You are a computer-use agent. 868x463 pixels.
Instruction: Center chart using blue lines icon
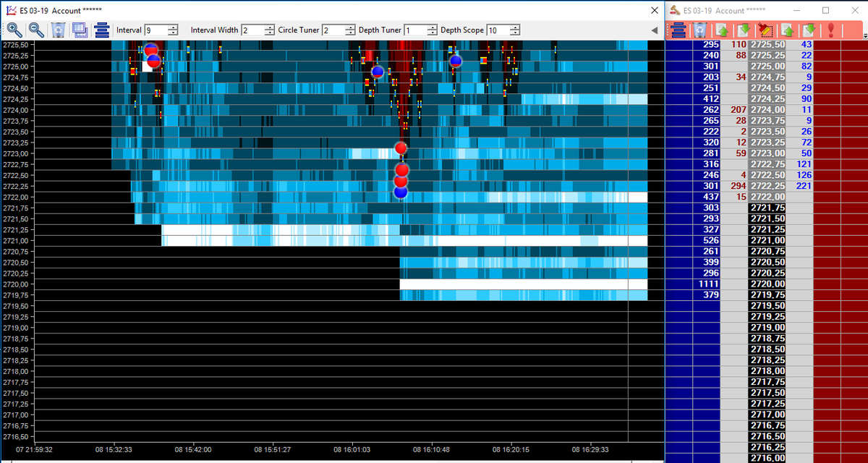[101, 30]
